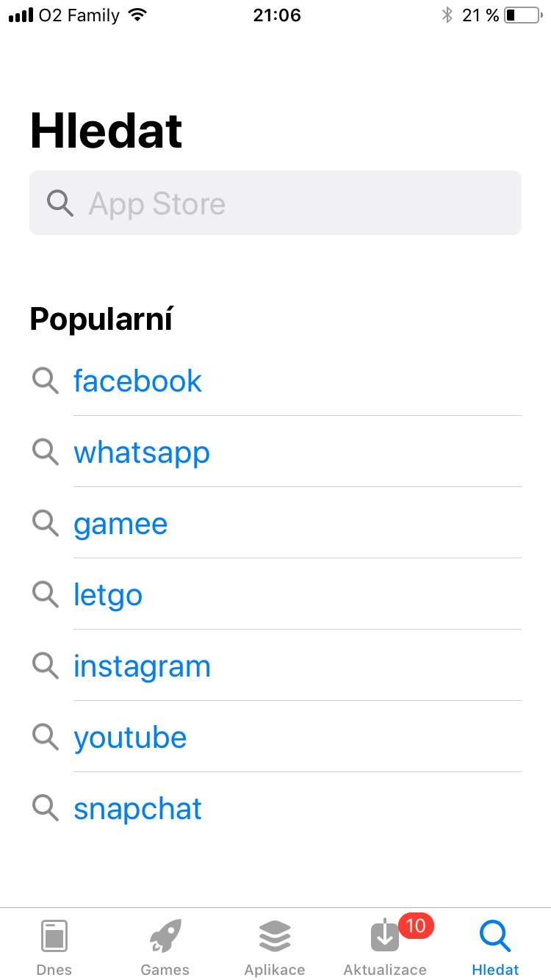Tap the magnifier icon beside facebook
551x980 pixels.
tap(46, 381)
